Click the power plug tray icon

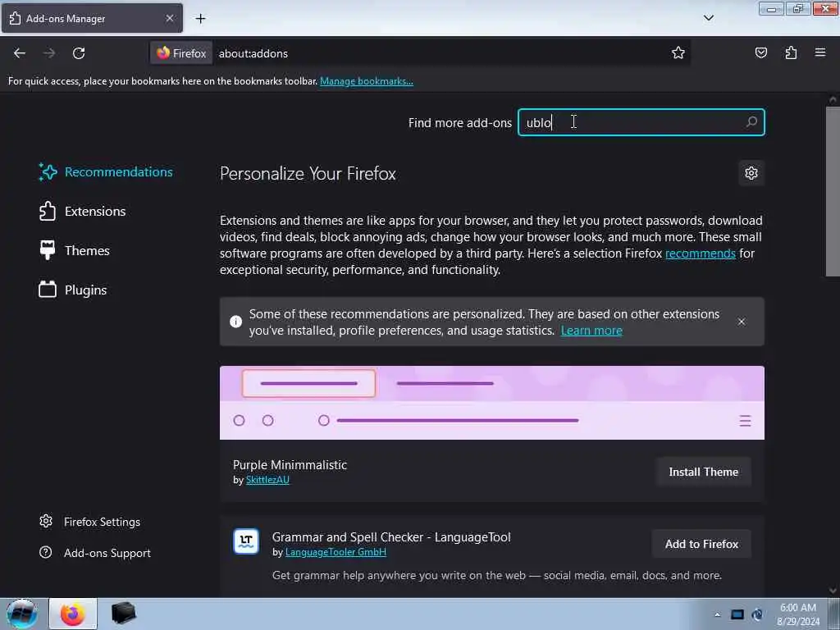coord(757,614)
